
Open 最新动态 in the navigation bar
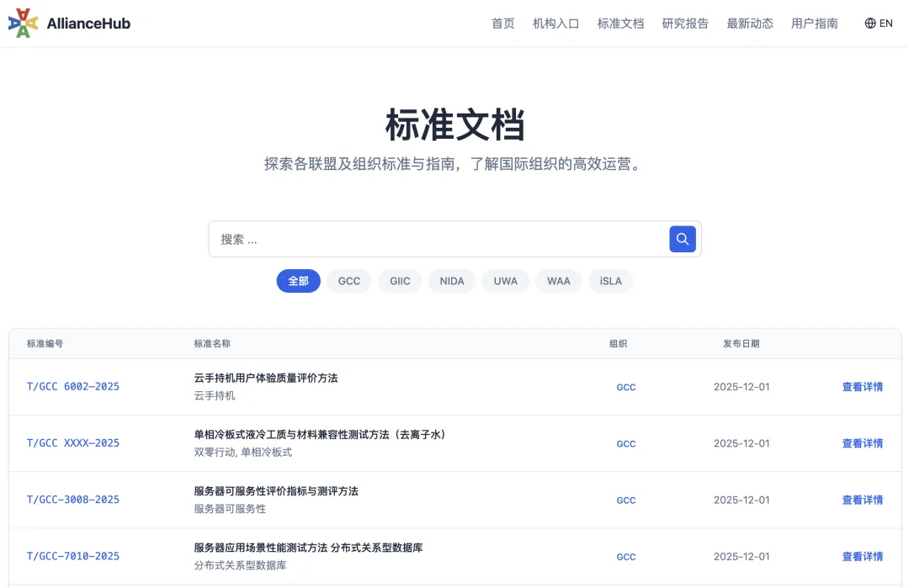[x=750, y=24]
